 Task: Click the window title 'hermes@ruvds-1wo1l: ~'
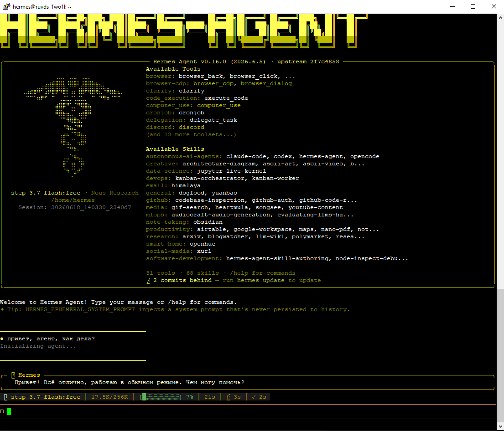pos(42,6)
